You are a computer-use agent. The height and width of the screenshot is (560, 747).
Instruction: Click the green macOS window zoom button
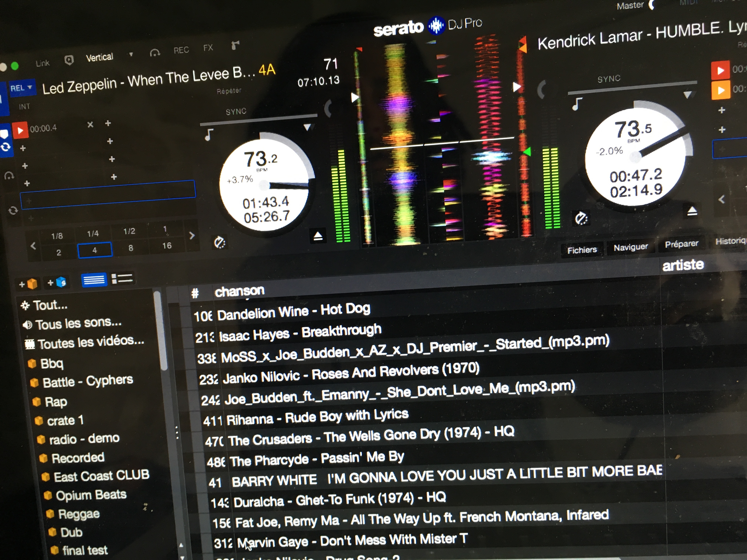coord(15,66)
